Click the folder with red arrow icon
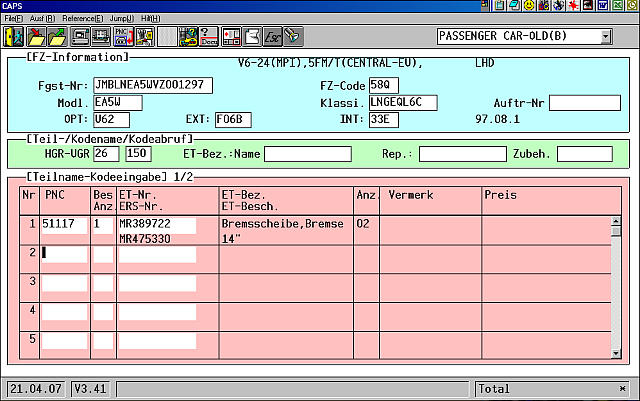The height and width of the screenshot is (401, 640). (36, 37)
